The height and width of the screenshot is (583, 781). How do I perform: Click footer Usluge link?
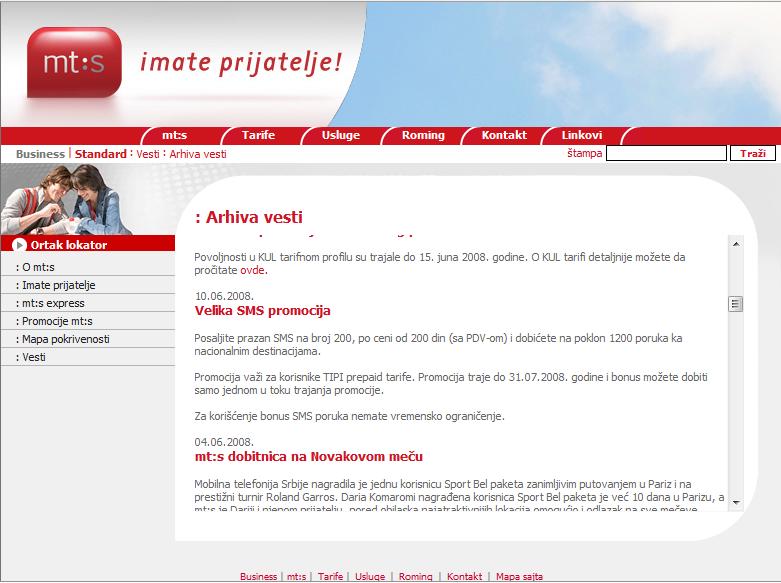(370, 577)
